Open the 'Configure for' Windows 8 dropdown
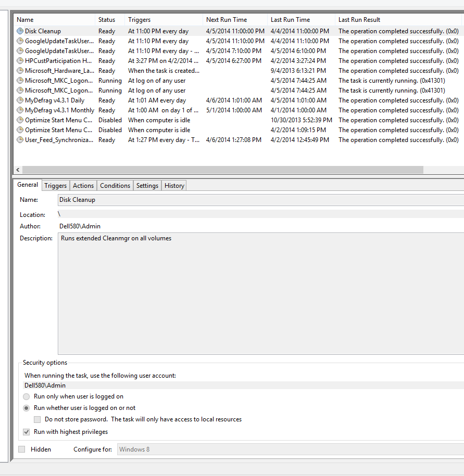The width and height of the screenshot is (464, 476). 290,449
